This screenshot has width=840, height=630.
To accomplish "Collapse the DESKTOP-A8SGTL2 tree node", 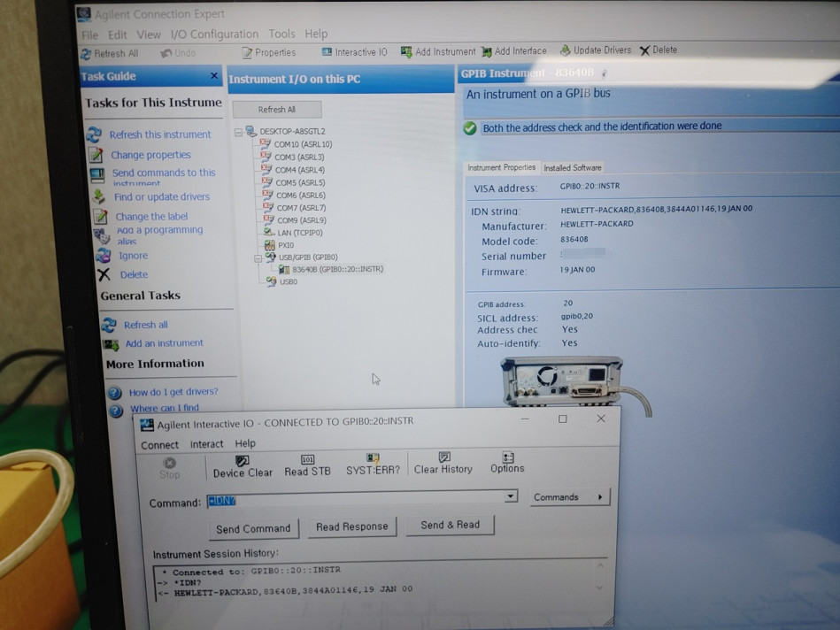I will 238,133.
